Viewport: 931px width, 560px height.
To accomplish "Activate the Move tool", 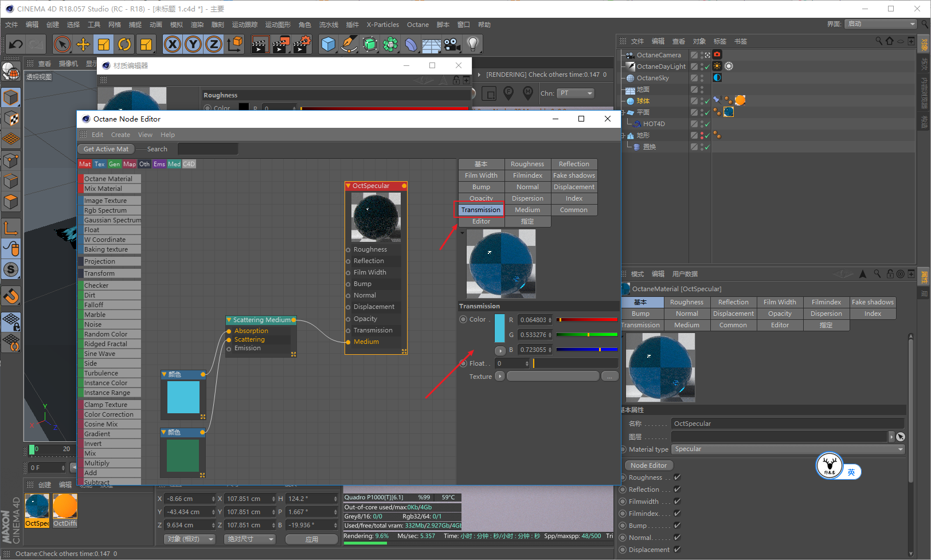I will (83, 44).
